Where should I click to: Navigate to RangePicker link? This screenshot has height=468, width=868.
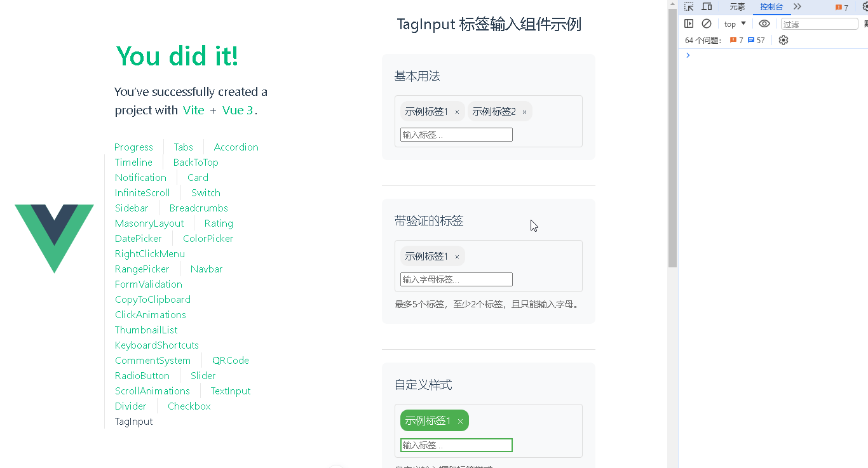[x=142, y=269]
